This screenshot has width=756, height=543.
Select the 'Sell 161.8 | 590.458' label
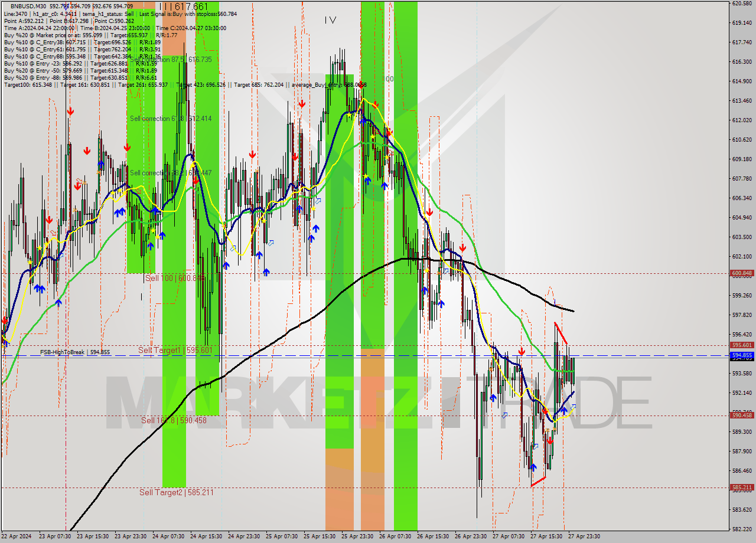click(x=174, y=420)
